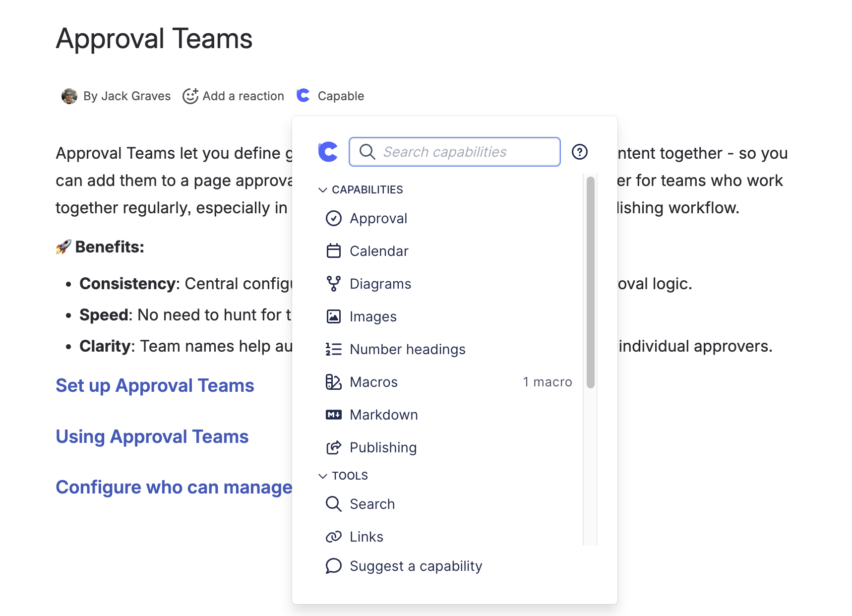Click the Add a reaction emoji icon
852x616 pixels.
[x=190, y=96]
